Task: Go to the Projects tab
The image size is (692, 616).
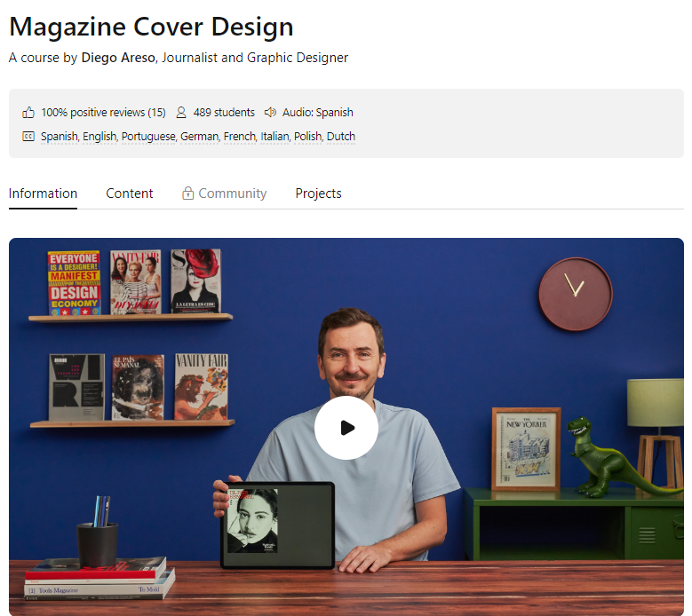Action: tap(318, 193)
